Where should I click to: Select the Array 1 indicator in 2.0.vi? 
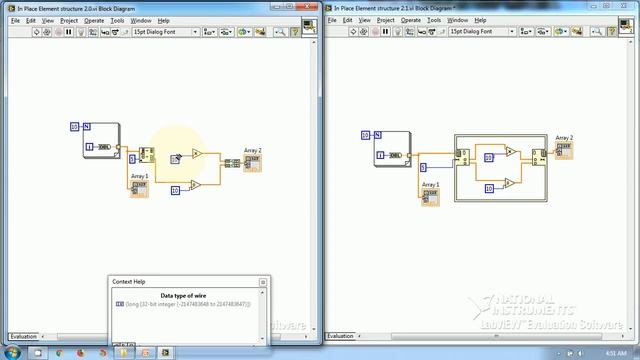click(140, 189)
